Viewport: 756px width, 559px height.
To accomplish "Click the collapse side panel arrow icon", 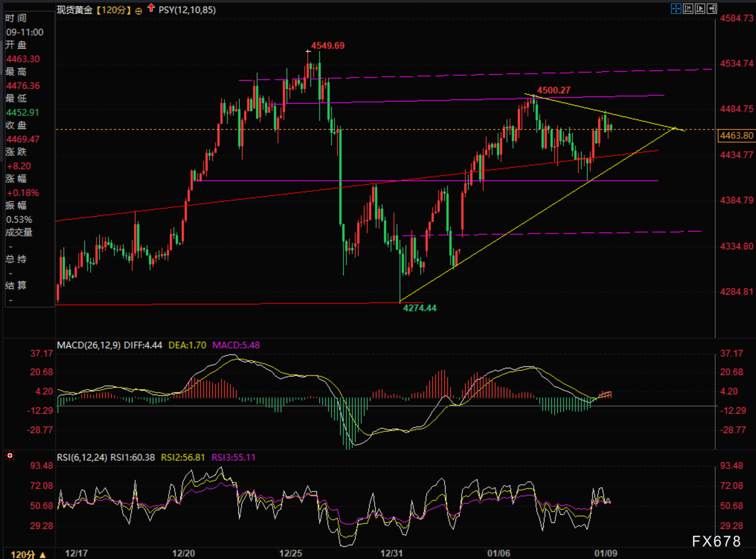I will click(712, 8).
